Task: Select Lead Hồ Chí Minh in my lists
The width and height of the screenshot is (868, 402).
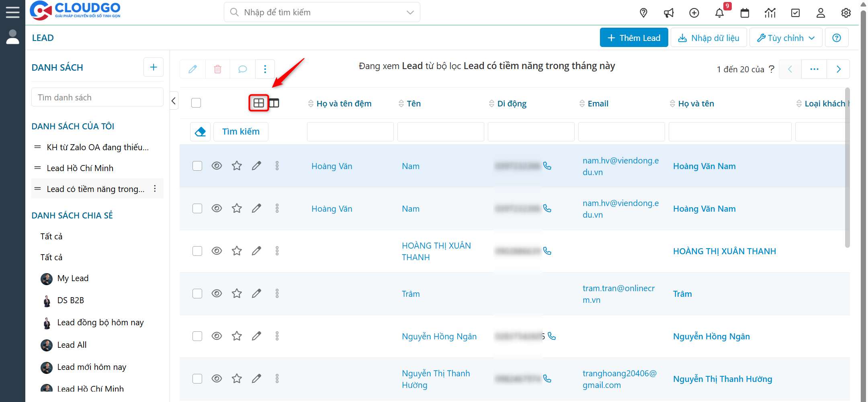Action: pyautogui.click(x=80, y=168)
